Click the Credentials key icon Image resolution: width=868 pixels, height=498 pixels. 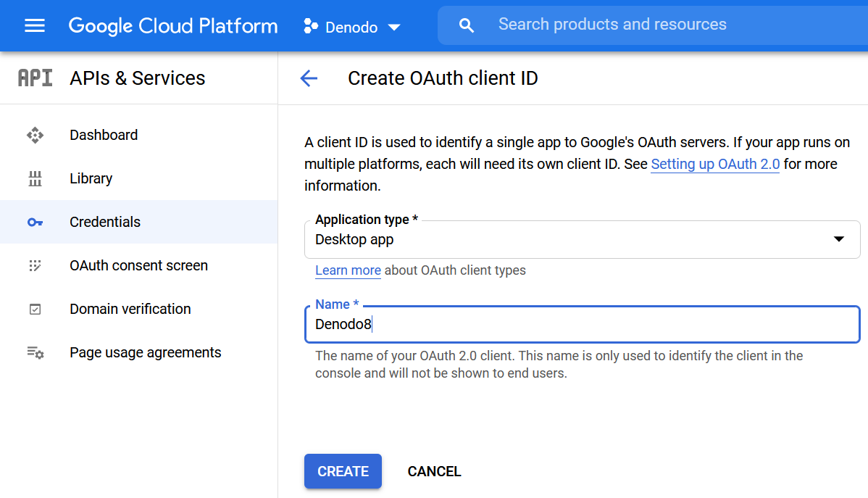tap(35, 222)
